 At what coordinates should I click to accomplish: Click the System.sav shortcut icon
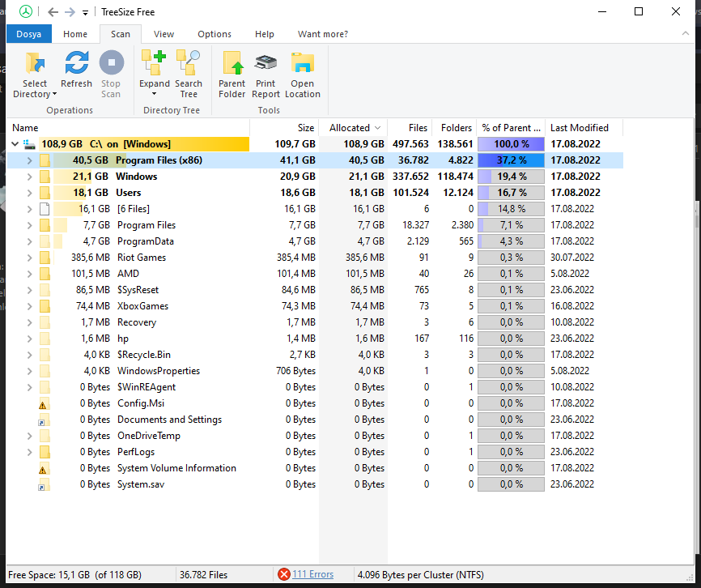pos(44,484)
